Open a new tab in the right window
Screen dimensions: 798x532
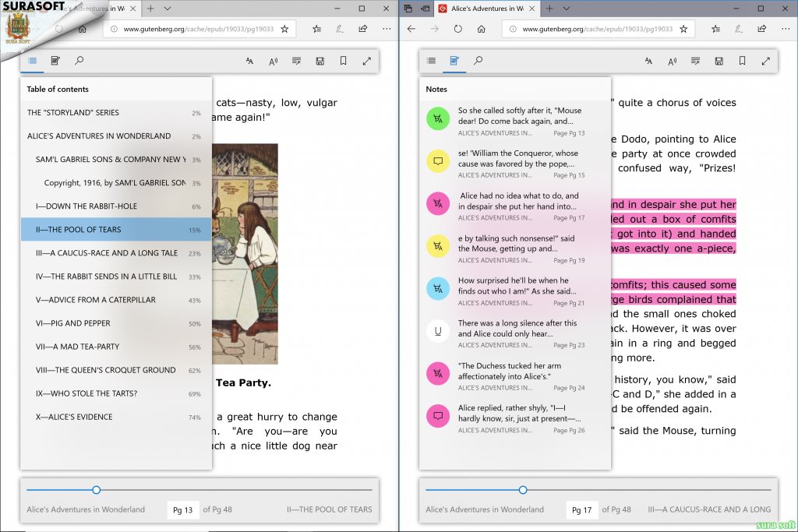point(549,9)
